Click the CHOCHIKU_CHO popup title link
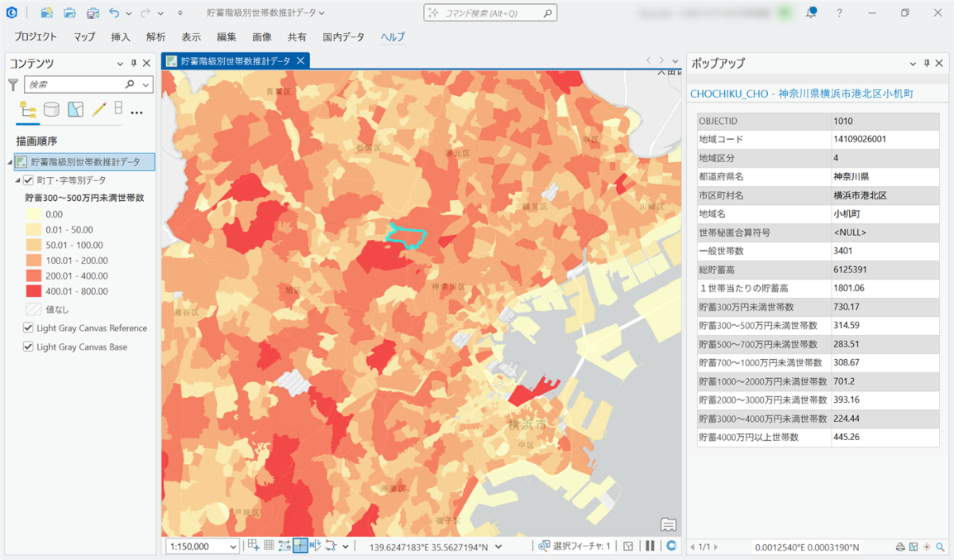Screen dimensions: 954x560 tap(801, 94)
